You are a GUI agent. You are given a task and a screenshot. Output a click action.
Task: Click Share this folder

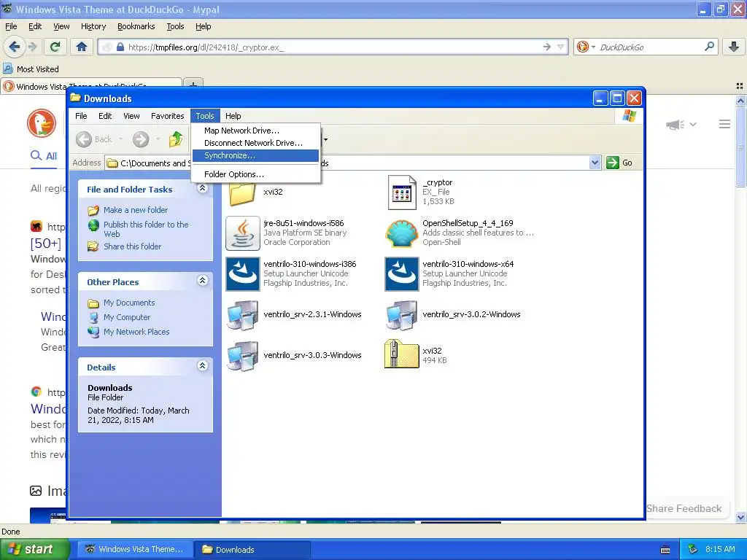point(132,246)
